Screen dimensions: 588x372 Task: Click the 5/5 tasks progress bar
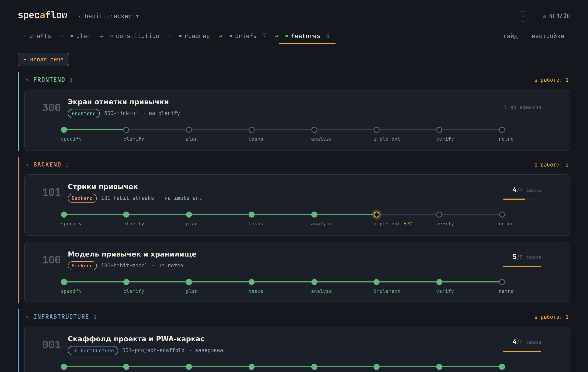coord(522,267)
